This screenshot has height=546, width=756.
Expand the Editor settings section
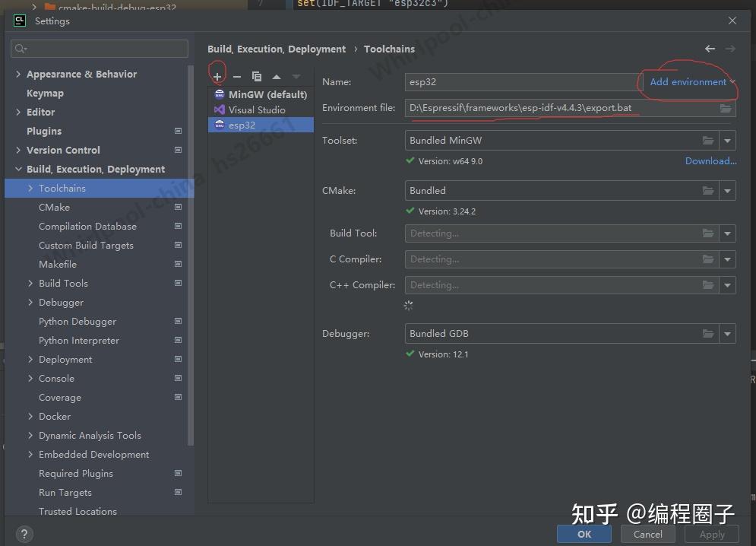pos(19,112)
